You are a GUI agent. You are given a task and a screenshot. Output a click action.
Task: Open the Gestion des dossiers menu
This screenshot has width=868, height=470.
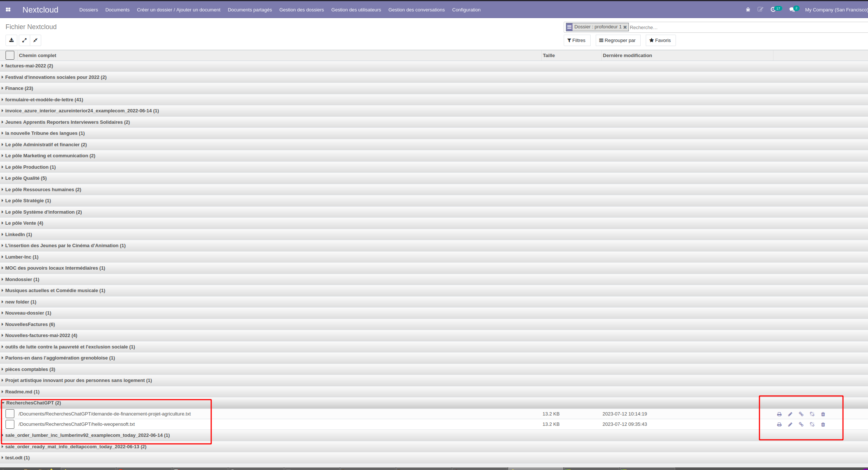coord(302,10)
